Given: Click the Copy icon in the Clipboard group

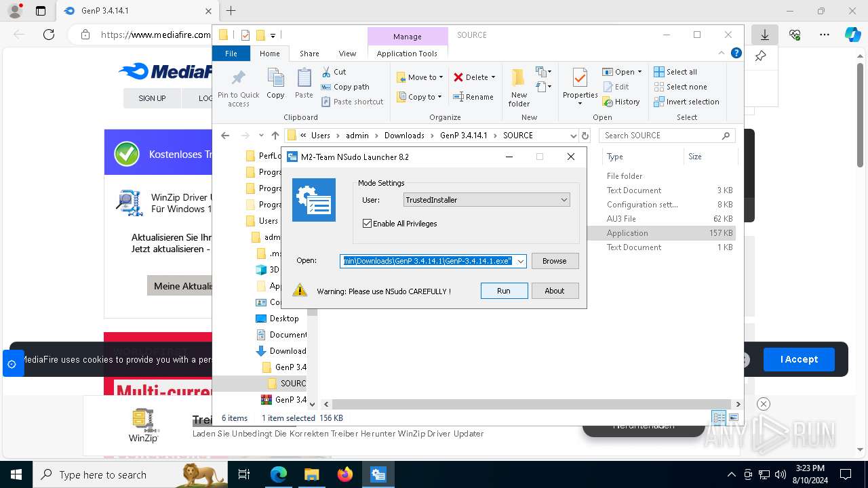Looking at the screenshot, I should pyautogui.click(x=275, y=83).
